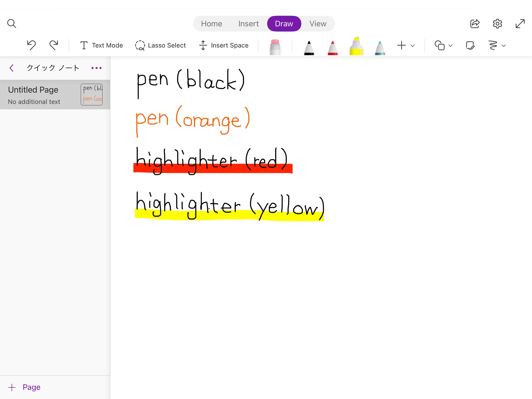Switch to Lasso Select mode
Image resolution: width=532 pixels, height=399 pixels.
pyautogui.click(x=161, y=45)
